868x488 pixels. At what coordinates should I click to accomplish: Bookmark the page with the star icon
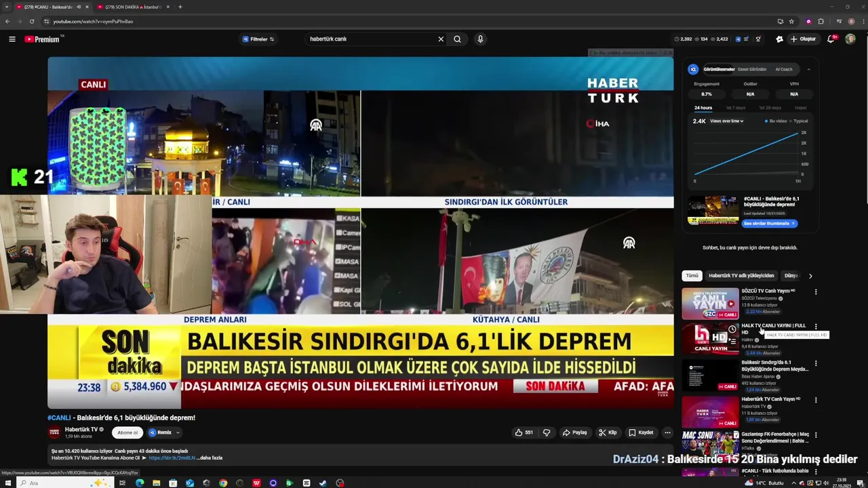point(791,22)
